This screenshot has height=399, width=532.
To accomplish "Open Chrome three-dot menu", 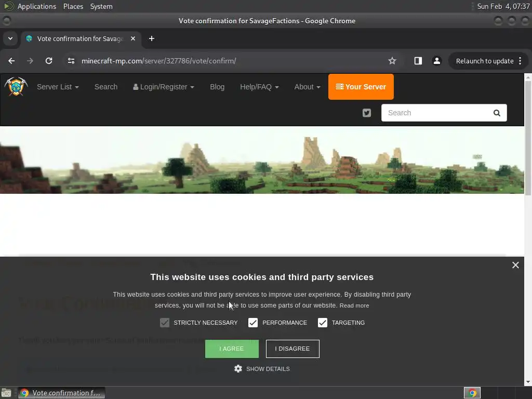I will 521,61.
